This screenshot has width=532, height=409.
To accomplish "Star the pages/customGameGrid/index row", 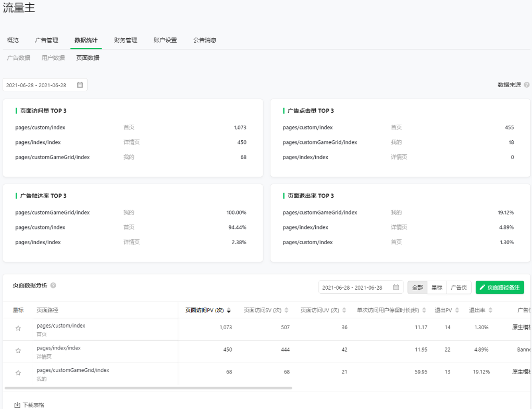I will point(18,373).
